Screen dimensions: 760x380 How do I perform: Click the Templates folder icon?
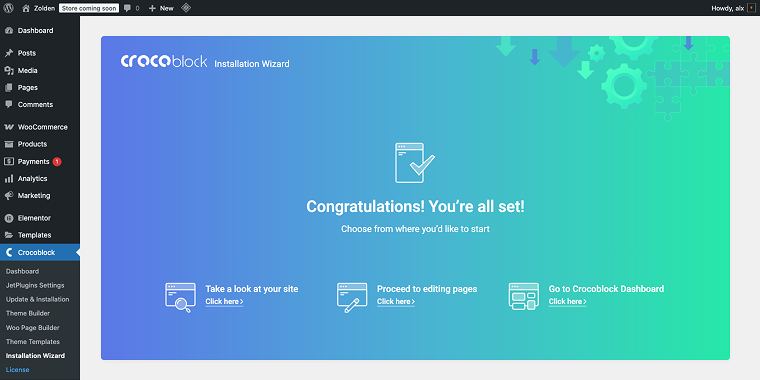point(9,235)
